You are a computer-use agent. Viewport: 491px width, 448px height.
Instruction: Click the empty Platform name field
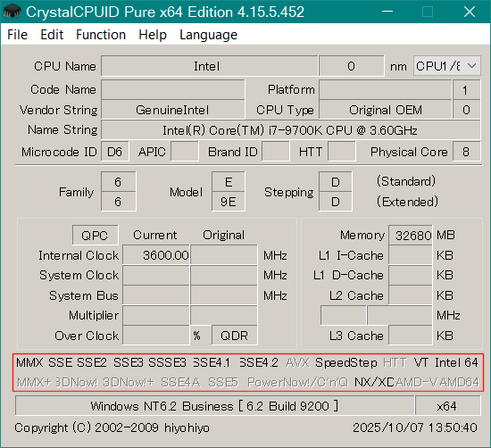point(386,89)
